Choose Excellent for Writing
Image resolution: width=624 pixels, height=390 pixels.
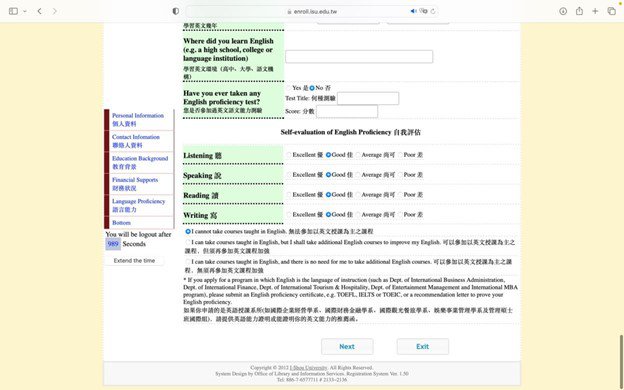pos(289,214)
